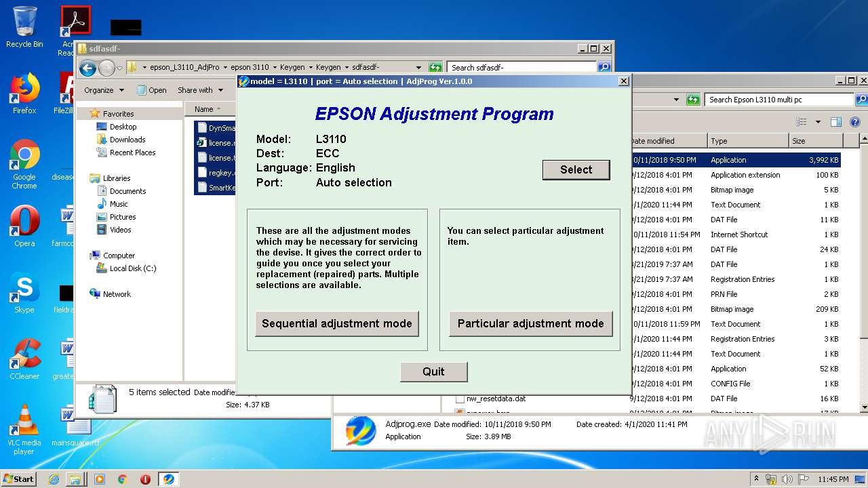Image resolution: width=868 pixels, height=488 pixels.
Task: Sort by the Size column header
Action: 816,141
